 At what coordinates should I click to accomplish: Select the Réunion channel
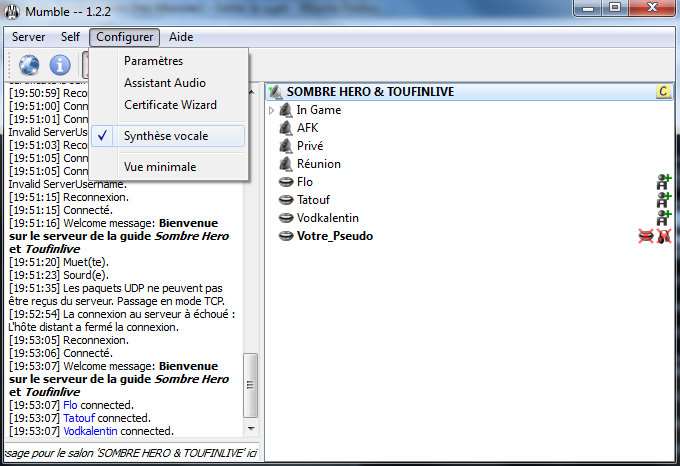(x=319, y=164)
